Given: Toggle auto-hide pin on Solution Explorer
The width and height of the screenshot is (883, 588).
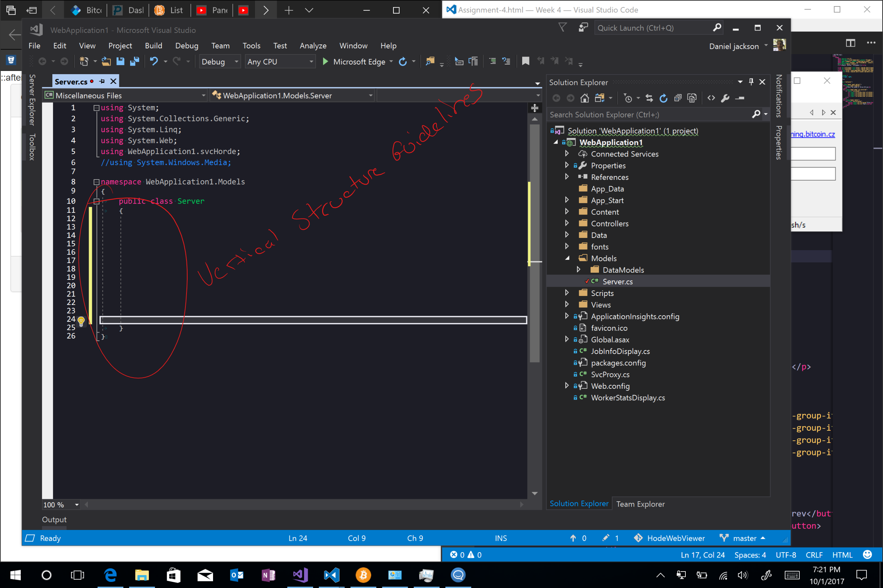Looking at the screenshot, I should [751, 82].
